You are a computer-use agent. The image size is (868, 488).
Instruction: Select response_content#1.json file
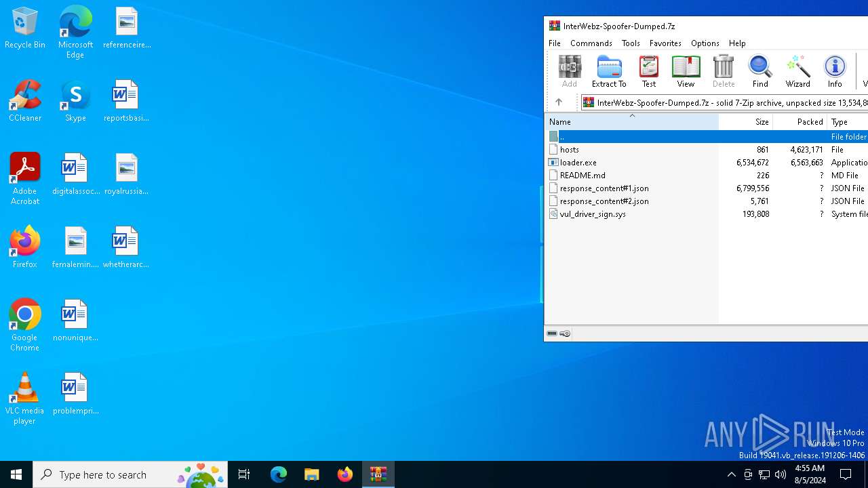click(x=707, y=188)
